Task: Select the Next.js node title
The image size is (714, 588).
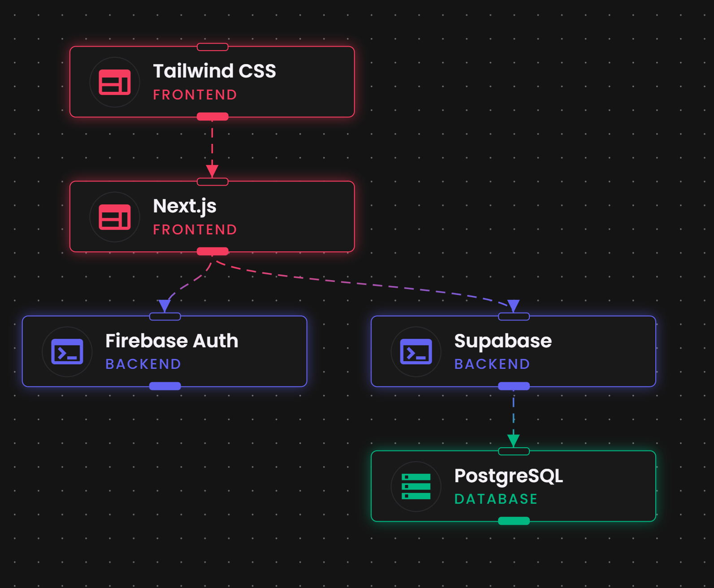Action: pos(185,207)
